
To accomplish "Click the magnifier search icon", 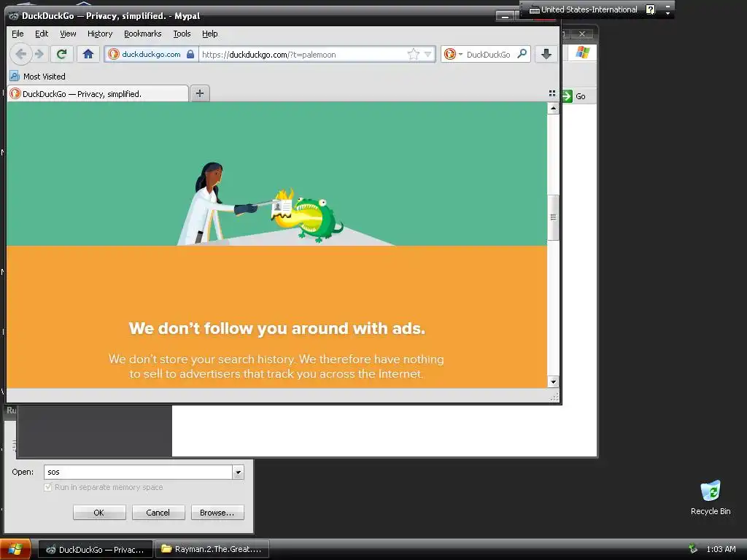I will point(522,54).
